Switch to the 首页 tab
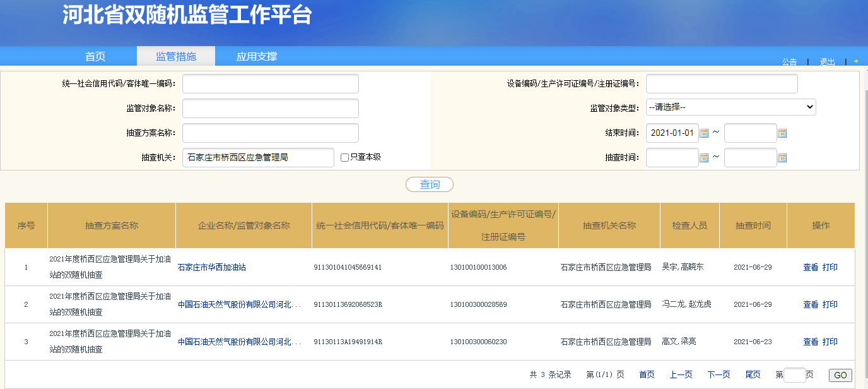Viewport: 868px width, 389px height. click(95, 56)
